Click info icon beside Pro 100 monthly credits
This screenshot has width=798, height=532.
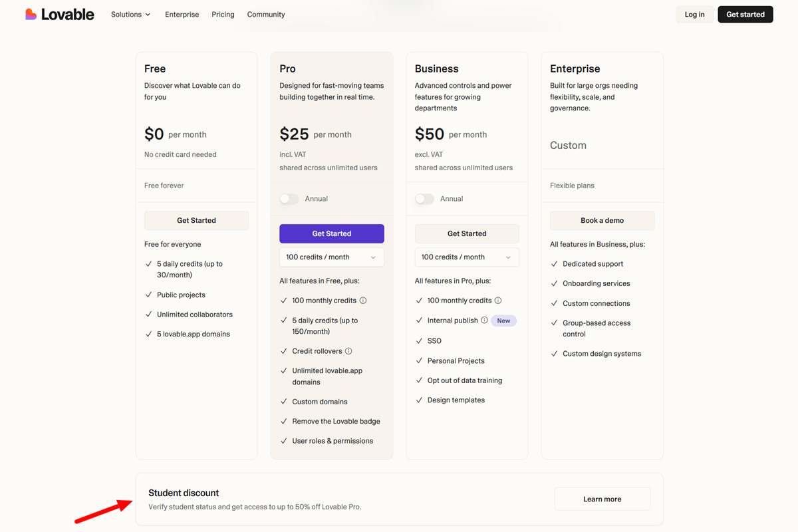pyautogui.click(x=363, y=301)
